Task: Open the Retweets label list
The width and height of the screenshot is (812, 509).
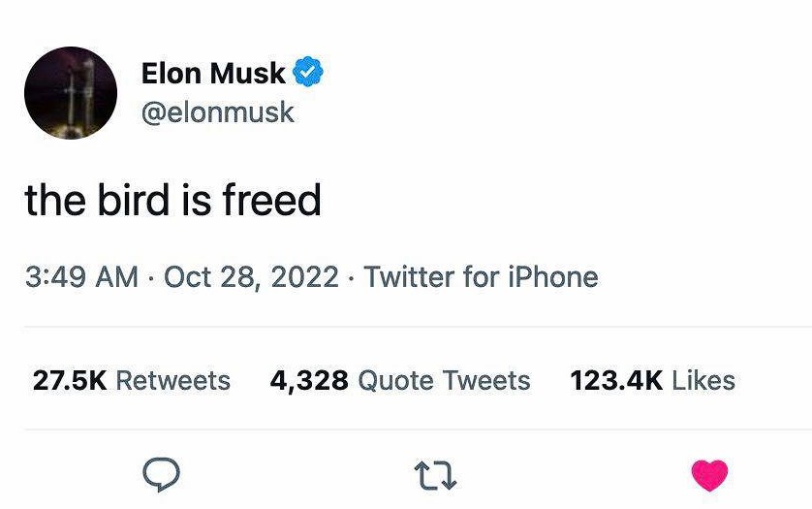Action: pos(172,380)
